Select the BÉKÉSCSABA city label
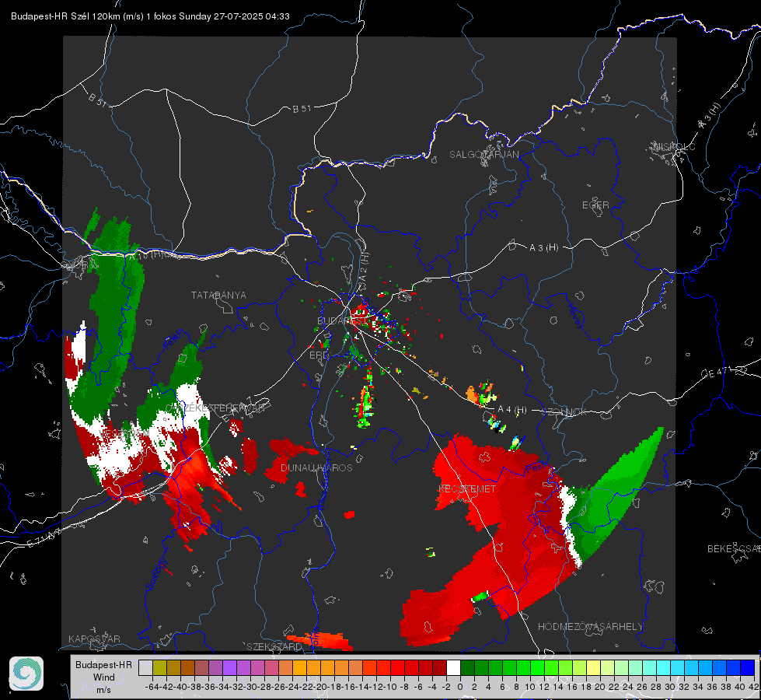The width and height of the screenshot is (761, 700). pos(734,549)
